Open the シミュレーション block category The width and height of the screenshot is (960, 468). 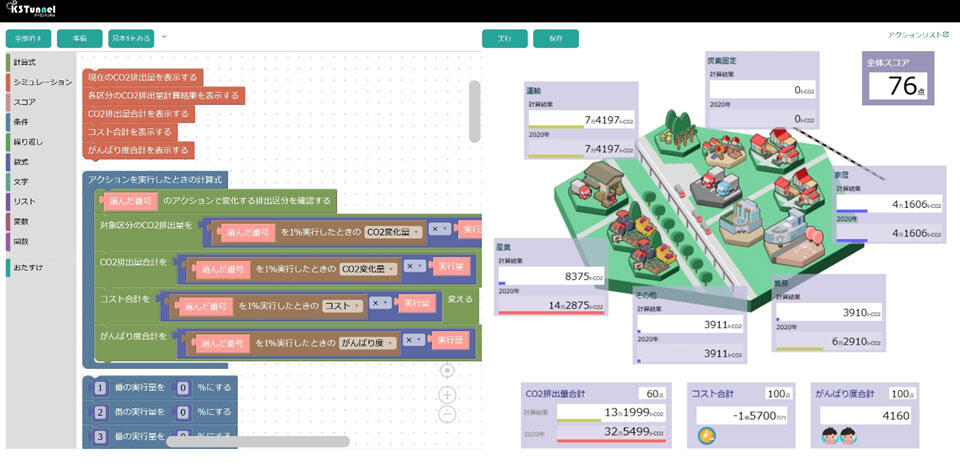coord(42,82)
